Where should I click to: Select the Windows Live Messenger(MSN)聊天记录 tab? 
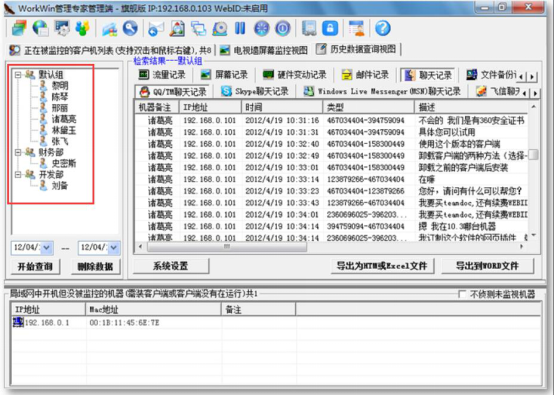(382, 92)
